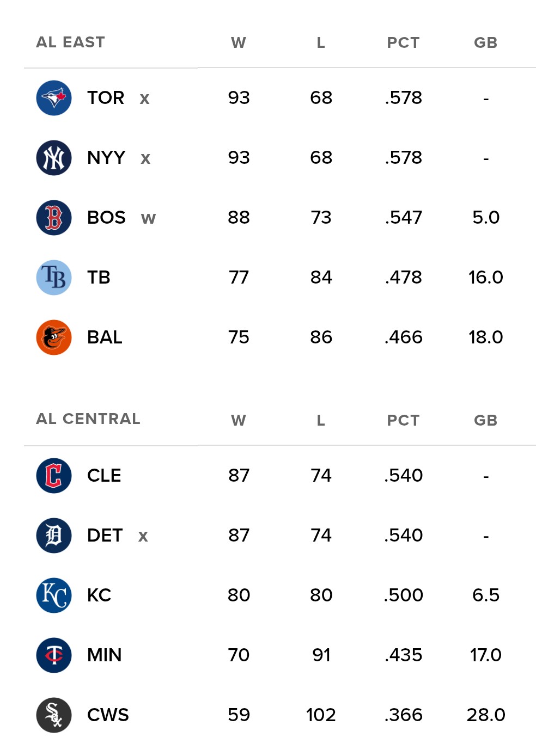Screen dimensions: 536x756
Task: Select the Boston Red Sox logo
Action: [x=54, y=218]
